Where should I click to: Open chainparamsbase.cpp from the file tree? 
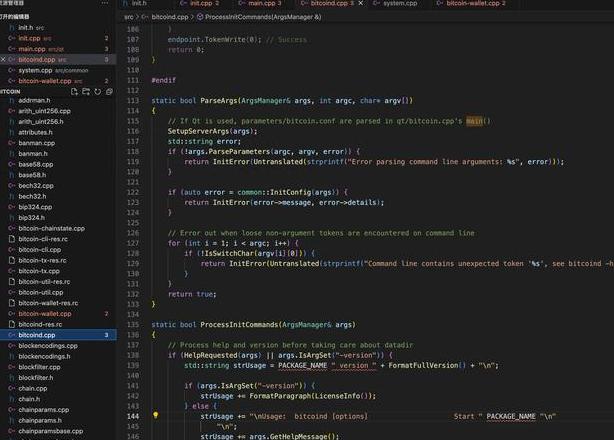58,431
